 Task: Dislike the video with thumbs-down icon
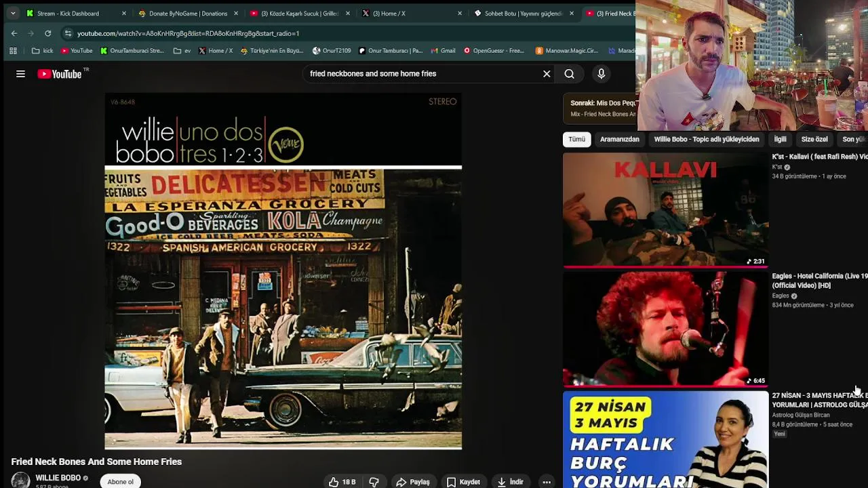(x=374, y=482)
